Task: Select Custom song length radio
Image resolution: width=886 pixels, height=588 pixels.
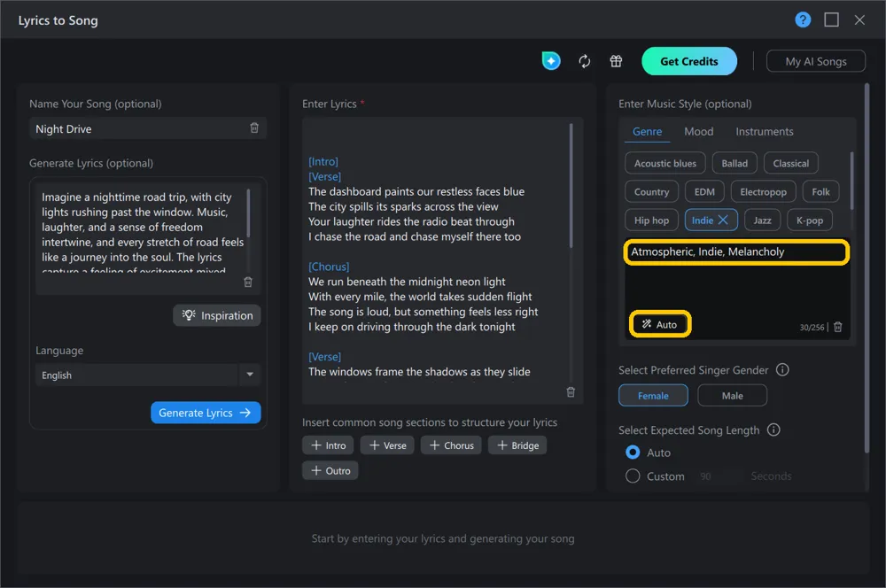Action: coord(633,476)
